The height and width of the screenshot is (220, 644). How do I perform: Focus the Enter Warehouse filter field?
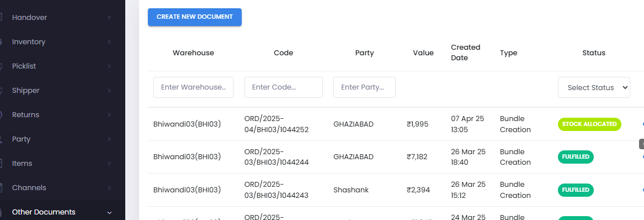coord(194,87)
